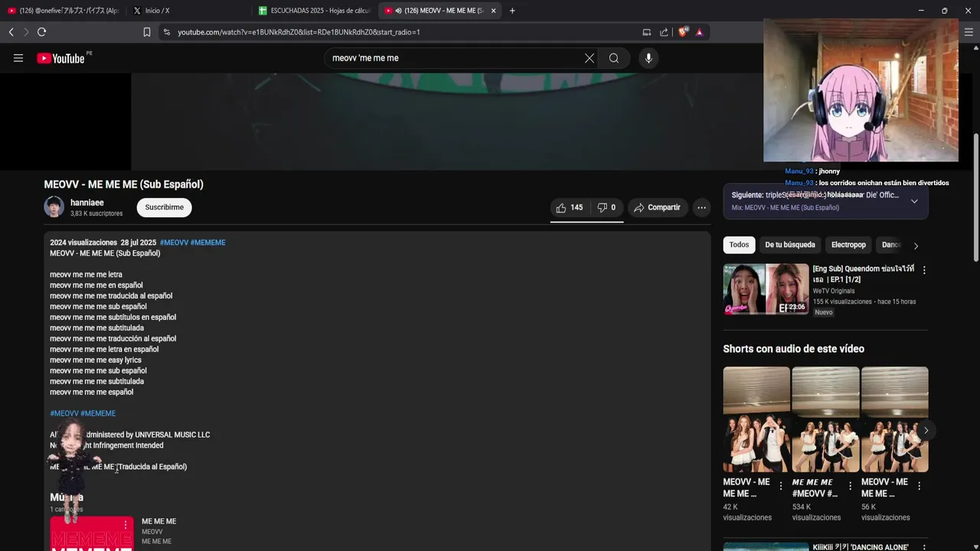Open the 56 K views MEOVV short thumbnail
This screenshot has height=551, width=980.
coord(894,419)
